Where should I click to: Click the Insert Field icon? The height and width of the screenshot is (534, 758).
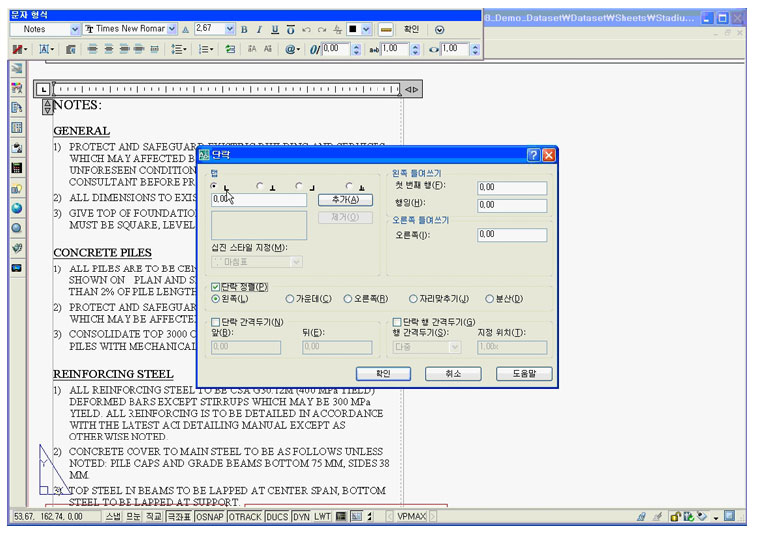(x=230, y=49)
